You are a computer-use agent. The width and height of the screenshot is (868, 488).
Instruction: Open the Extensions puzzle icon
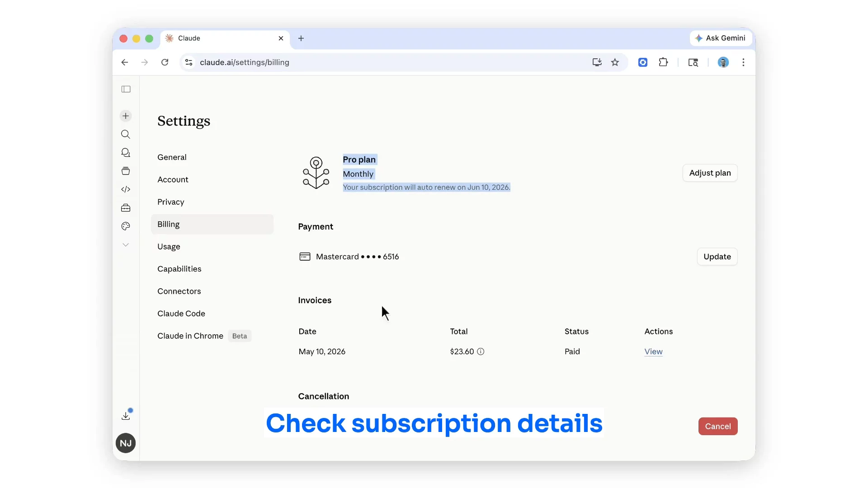(x=663, y=62)
